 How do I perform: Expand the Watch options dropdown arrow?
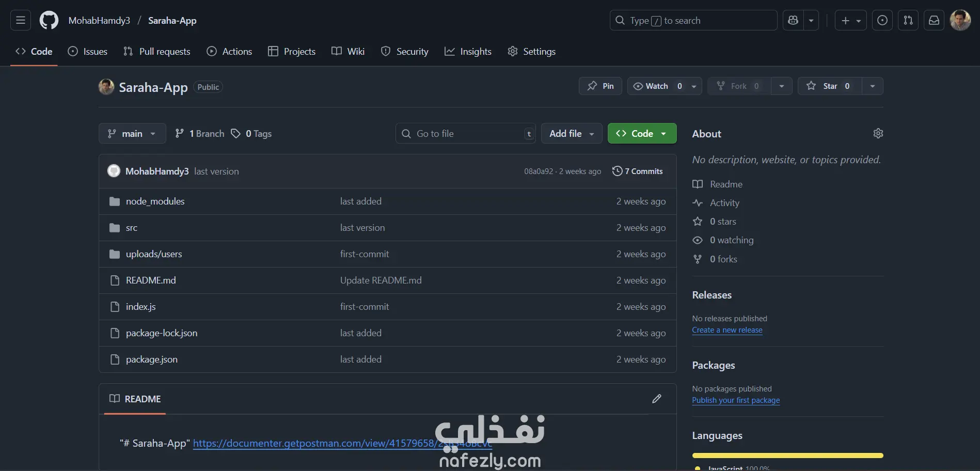pyautogui.click(x=694, y=86)
